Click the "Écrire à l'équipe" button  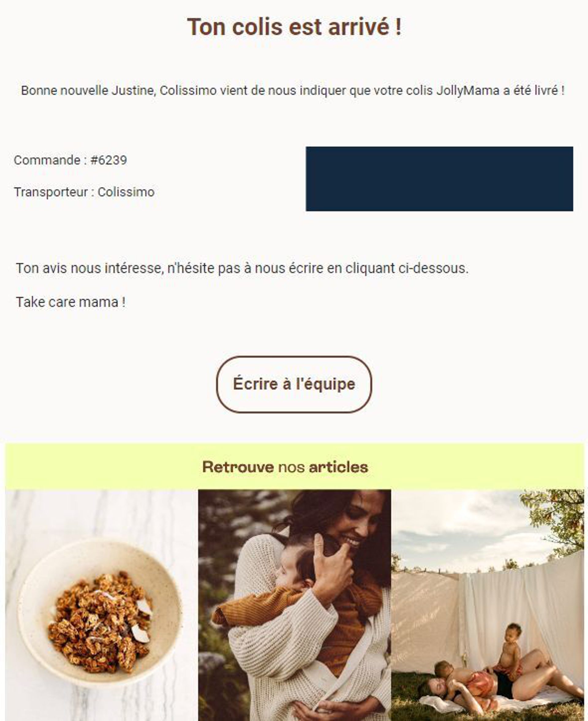[294, 384]
